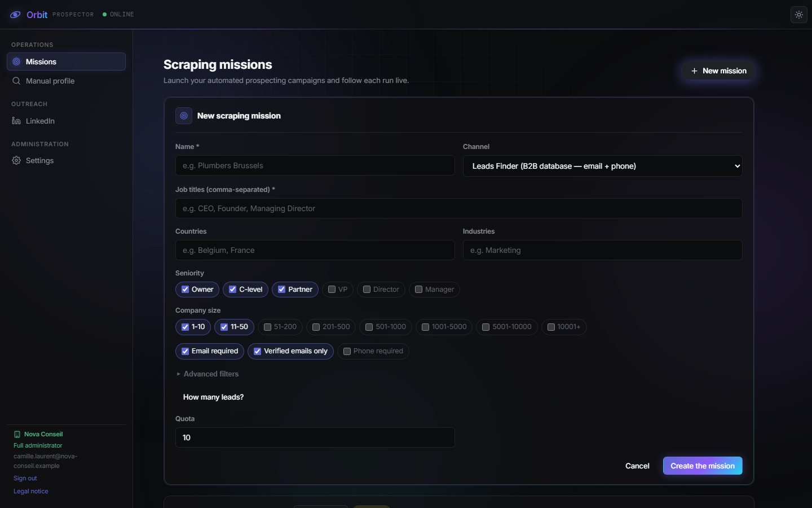Click the Missions target icon in sidebar

pyautogui.click(x=16, y=62)
